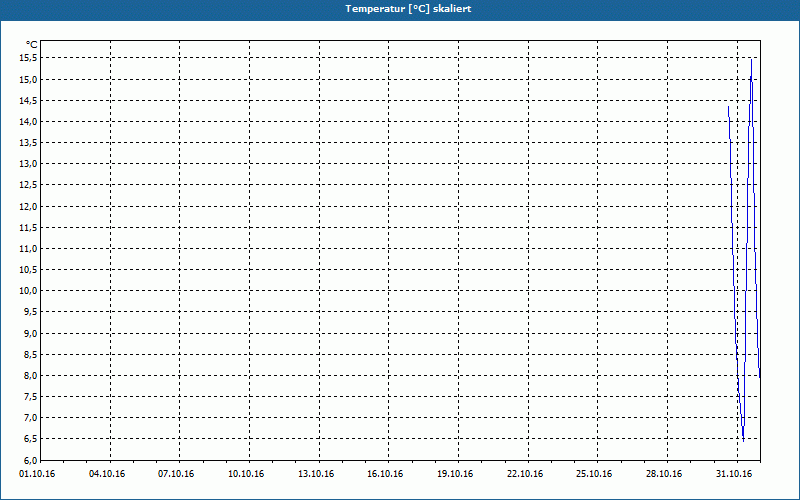Click the 6,0 y-axis value
Viewport: 800px width, 500px height.
coord(31,460)
